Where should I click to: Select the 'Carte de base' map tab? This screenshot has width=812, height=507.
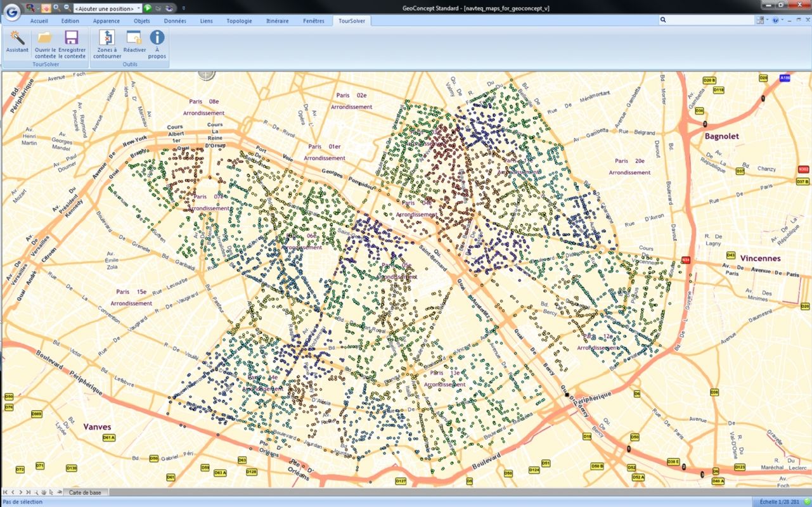(85, 492)
